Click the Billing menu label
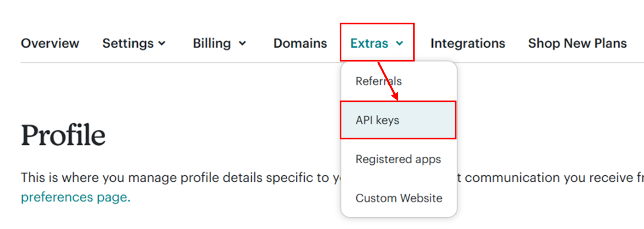 click(212, 43)
